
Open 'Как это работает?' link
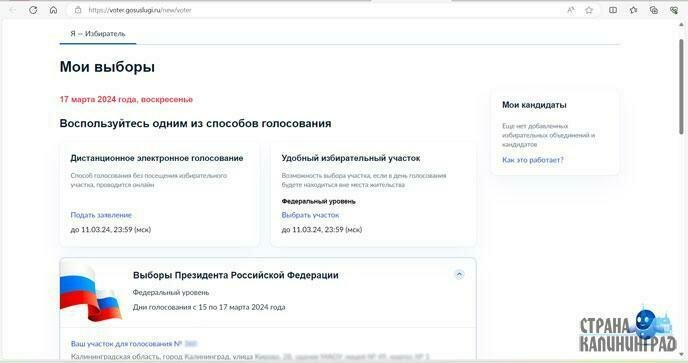(533, 160)
